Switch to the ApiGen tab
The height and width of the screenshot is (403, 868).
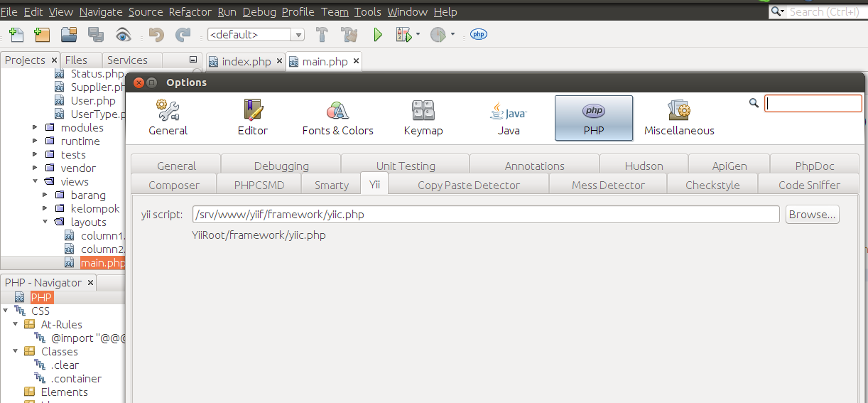click(729, 166)
